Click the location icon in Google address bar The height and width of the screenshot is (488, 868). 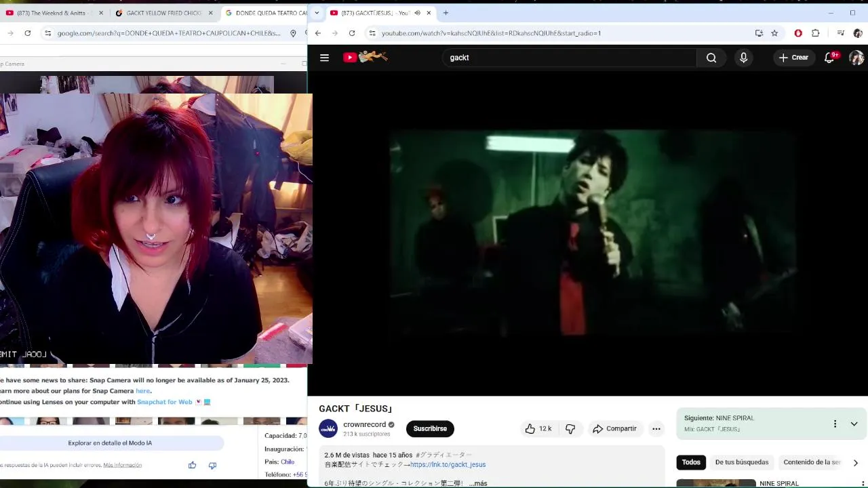[293, 33]
